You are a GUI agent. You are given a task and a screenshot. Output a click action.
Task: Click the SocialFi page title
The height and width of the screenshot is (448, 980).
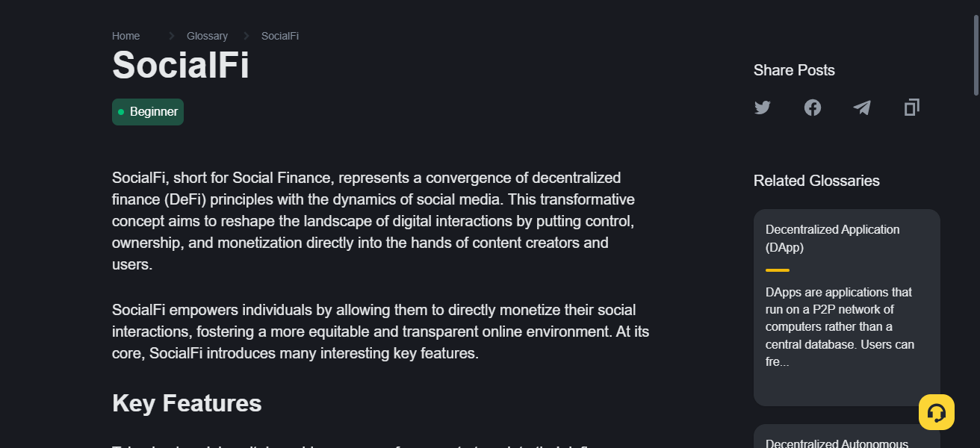[x=180, y=66]
